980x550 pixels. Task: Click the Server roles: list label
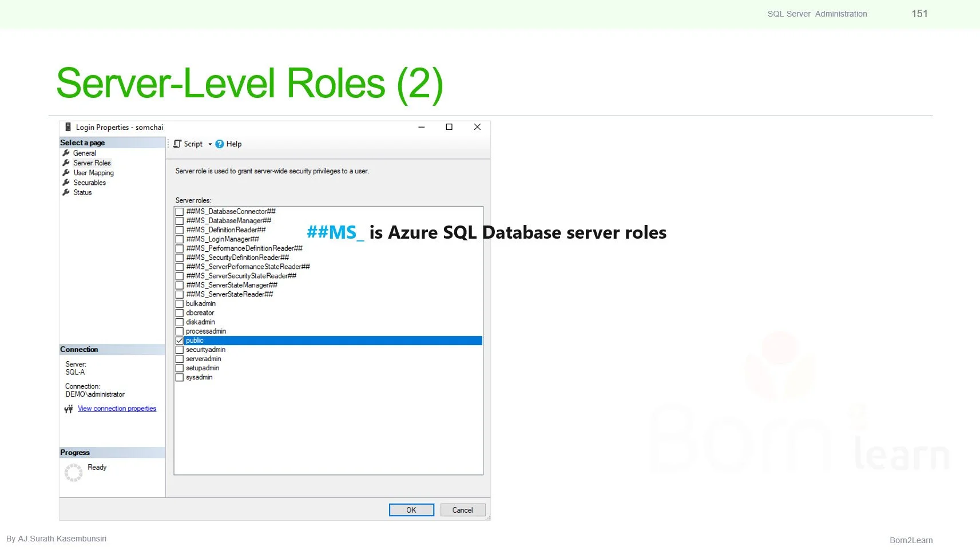point(193,200)
